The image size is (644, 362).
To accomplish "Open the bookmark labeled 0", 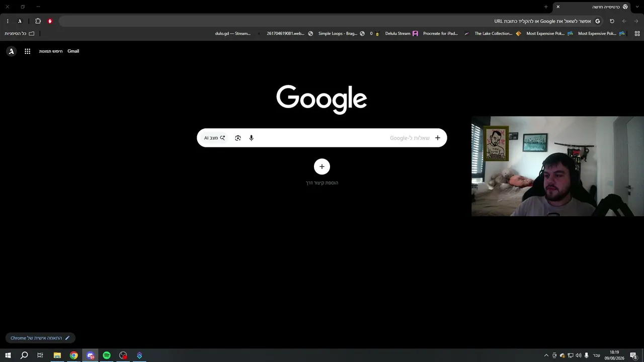I will point(375,34).
